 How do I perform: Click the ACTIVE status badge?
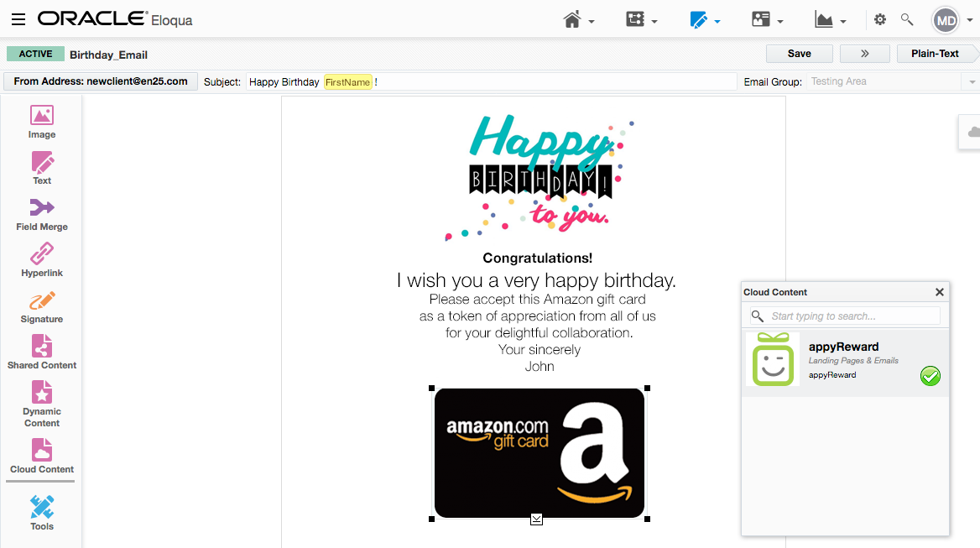coord(35,54)
